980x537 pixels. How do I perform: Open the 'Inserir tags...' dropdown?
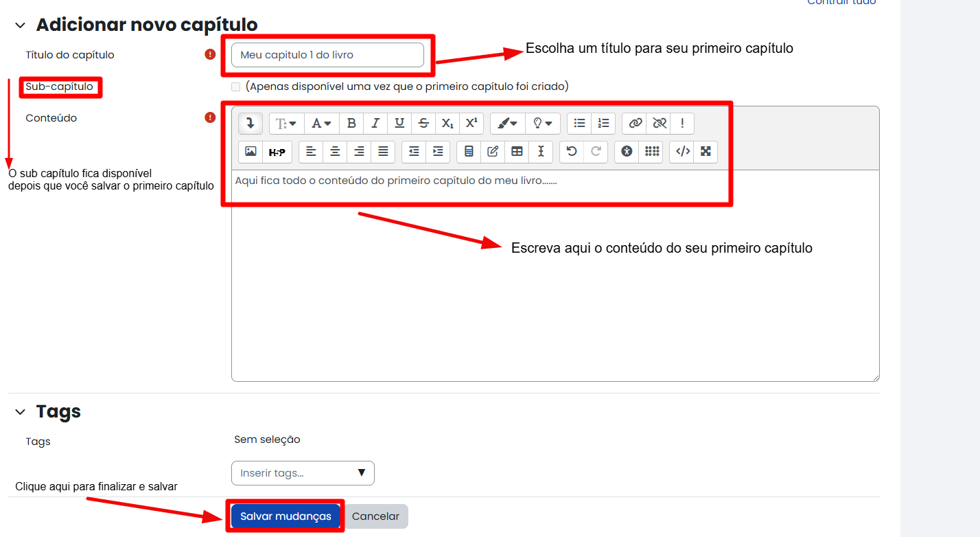302,473
